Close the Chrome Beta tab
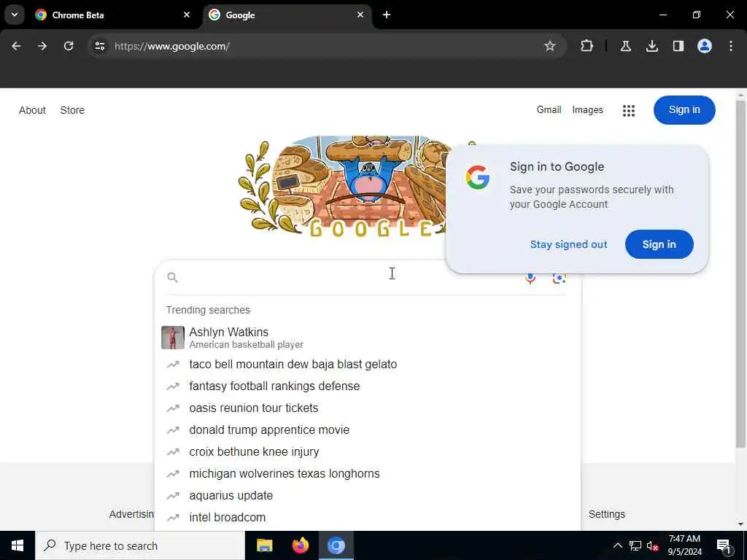The image size is (747, 560). [x=187, y=15]
